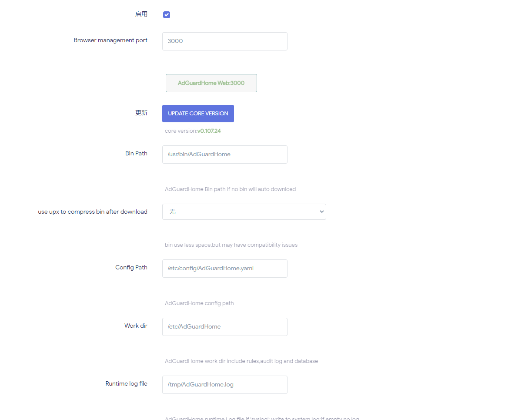The image size is (515, 420).
Task: Toggle AdGuardHome service enable checkbox
Action: [x=166, y=14]
